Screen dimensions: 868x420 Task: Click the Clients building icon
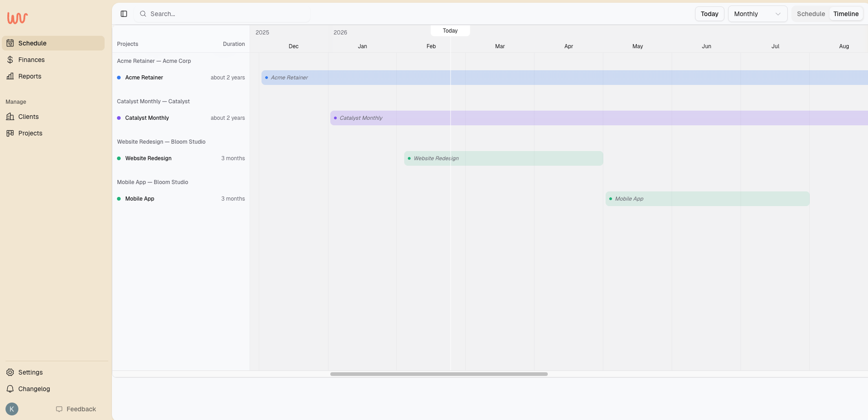pos(11,117)
